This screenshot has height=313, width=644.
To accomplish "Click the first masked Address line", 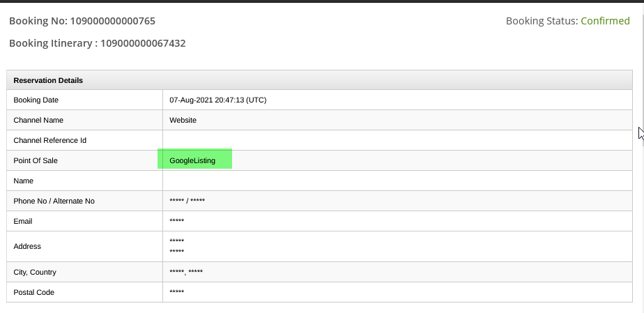I will (x=176, y=241).
